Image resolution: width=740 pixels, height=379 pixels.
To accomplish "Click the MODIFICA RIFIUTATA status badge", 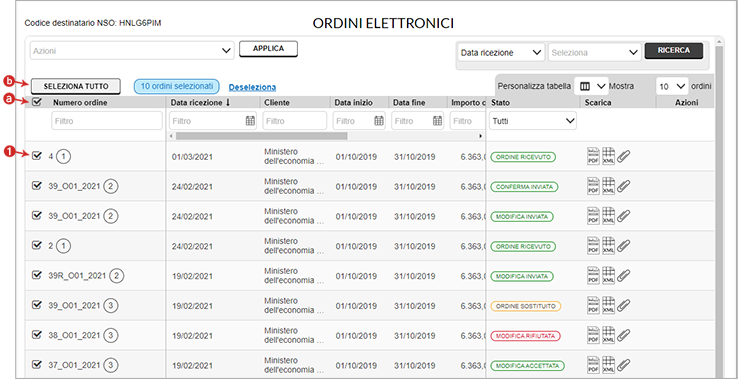I will (525, 336).
